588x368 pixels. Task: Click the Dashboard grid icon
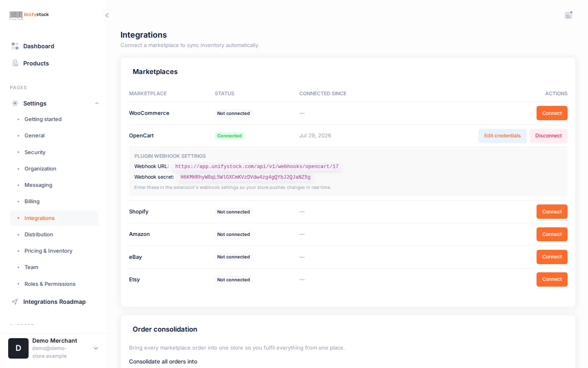[x=15, y=46]
